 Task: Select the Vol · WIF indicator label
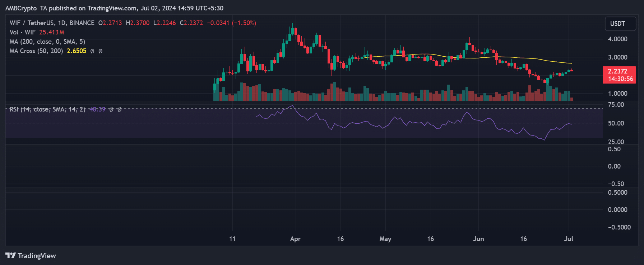click(22, 32)
